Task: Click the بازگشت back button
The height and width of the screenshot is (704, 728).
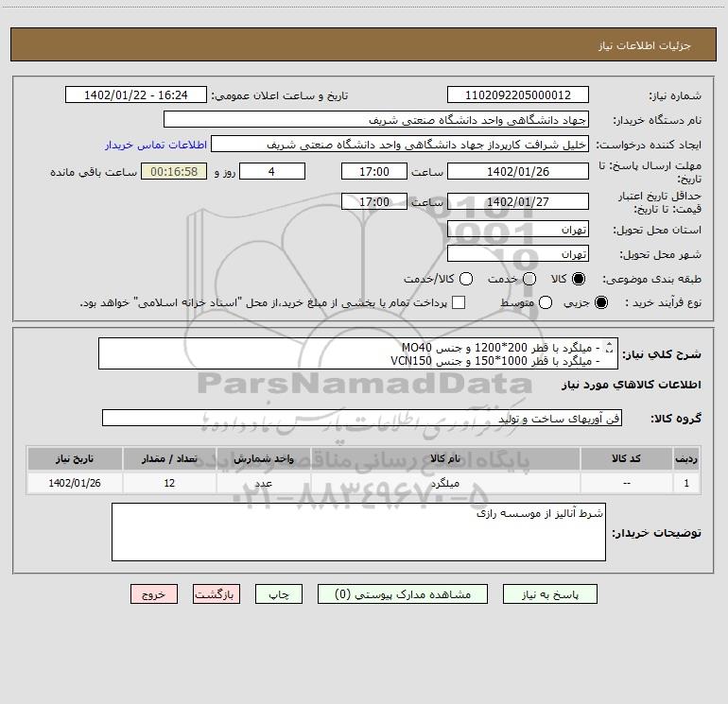Action: (x=217, y=594)
